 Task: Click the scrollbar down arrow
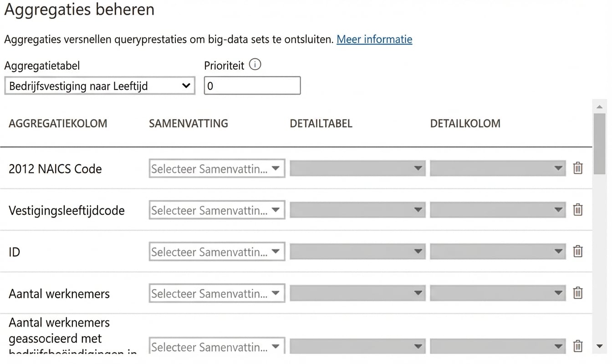(x=600, y=346)
